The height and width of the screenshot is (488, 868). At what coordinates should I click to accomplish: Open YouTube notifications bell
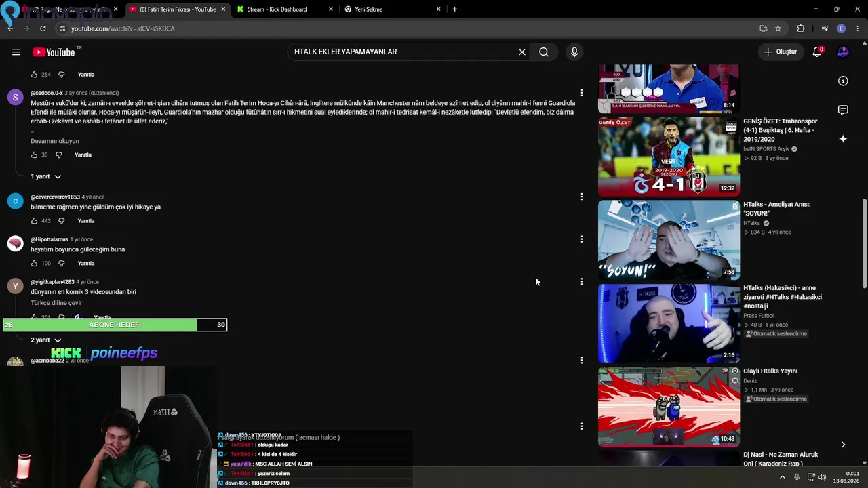[x=817, y=52]
